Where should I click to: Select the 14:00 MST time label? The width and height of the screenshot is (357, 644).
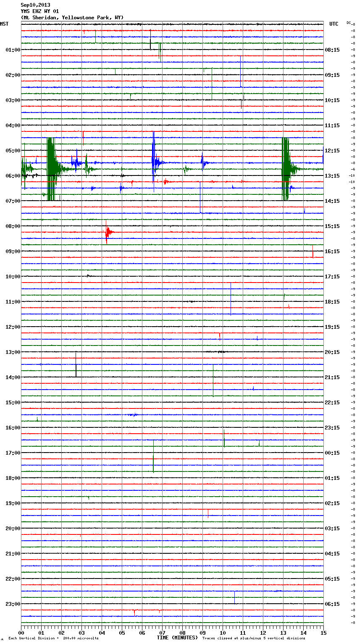click(x=13, y=377)
